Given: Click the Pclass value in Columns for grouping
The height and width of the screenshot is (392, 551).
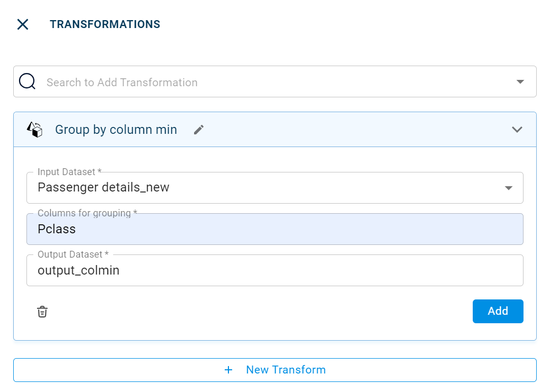Looking at the screenshot, I should 57,229.
